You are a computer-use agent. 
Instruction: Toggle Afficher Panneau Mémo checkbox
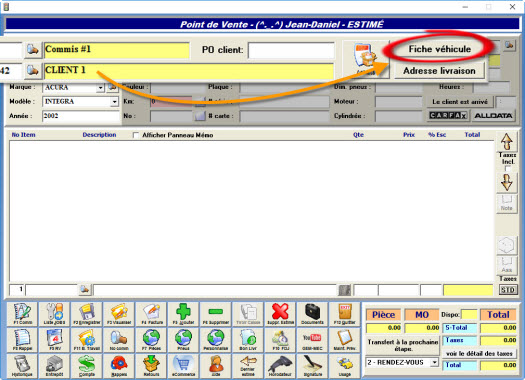[136, 135]
